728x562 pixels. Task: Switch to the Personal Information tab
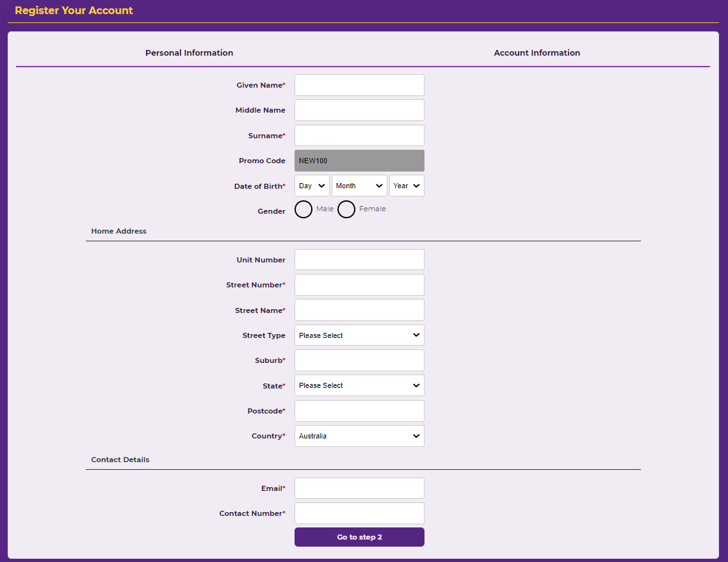coord(189,53)
